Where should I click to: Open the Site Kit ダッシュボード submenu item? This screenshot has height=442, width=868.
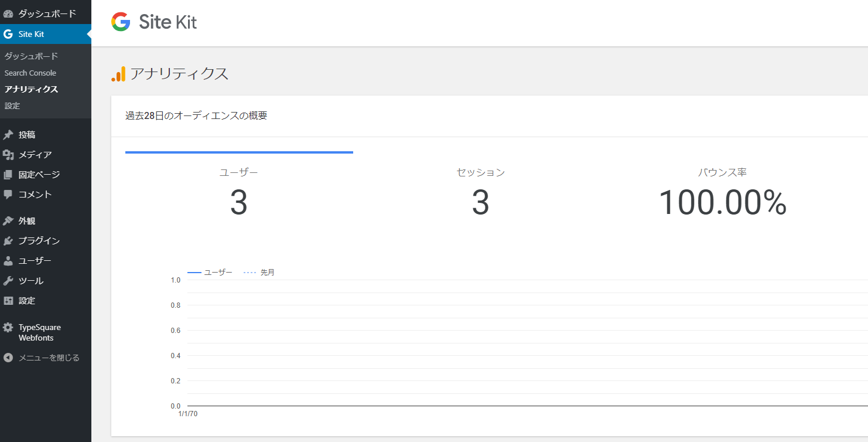pos(31,56)
